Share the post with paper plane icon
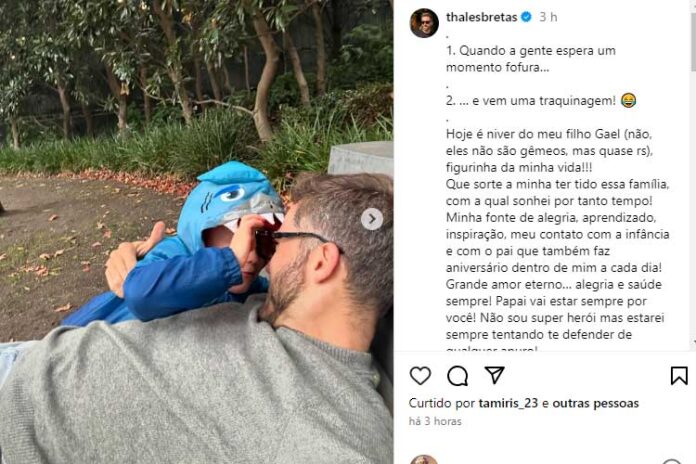 (494, 375)
